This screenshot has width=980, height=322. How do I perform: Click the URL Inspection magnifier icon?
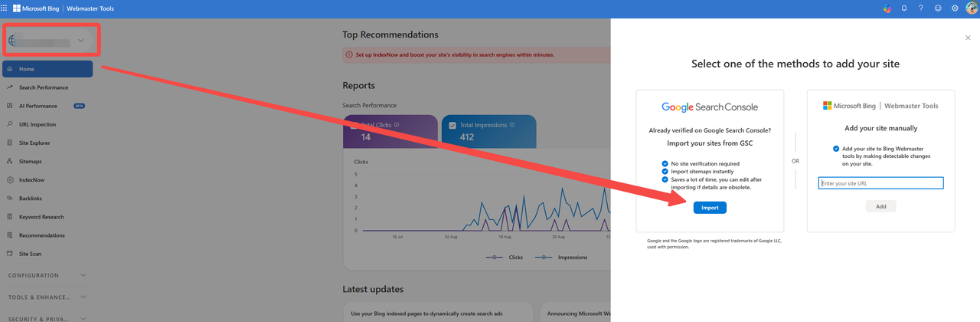click(10, 124)
